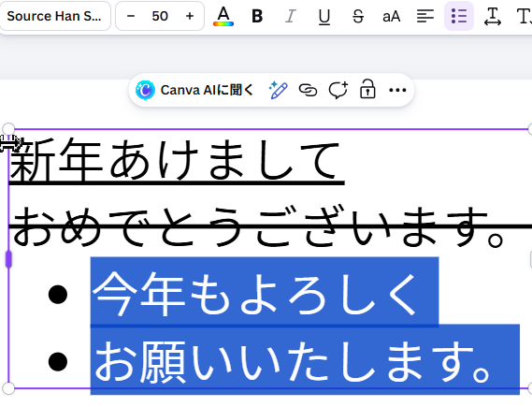Decrease font size with minus button

131,16
